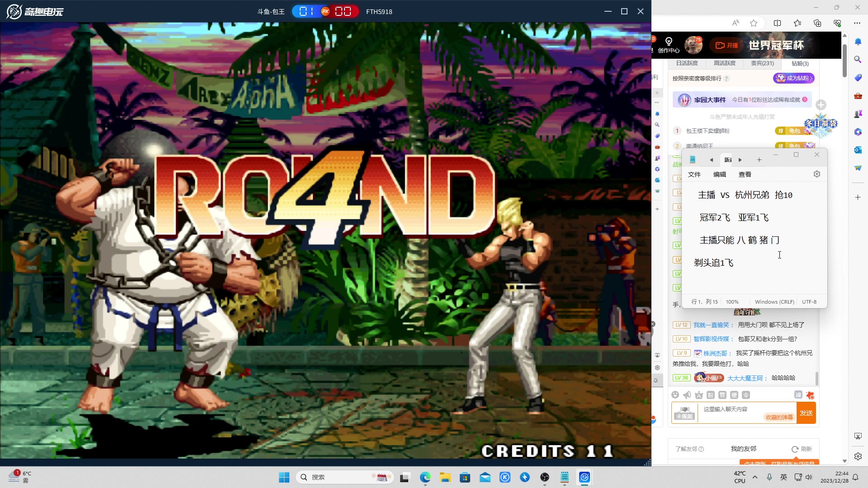The image size is (868, 488).
Task: Click the 冬日福袋 lucky bag icon
Action: click(x=821, y=125)
